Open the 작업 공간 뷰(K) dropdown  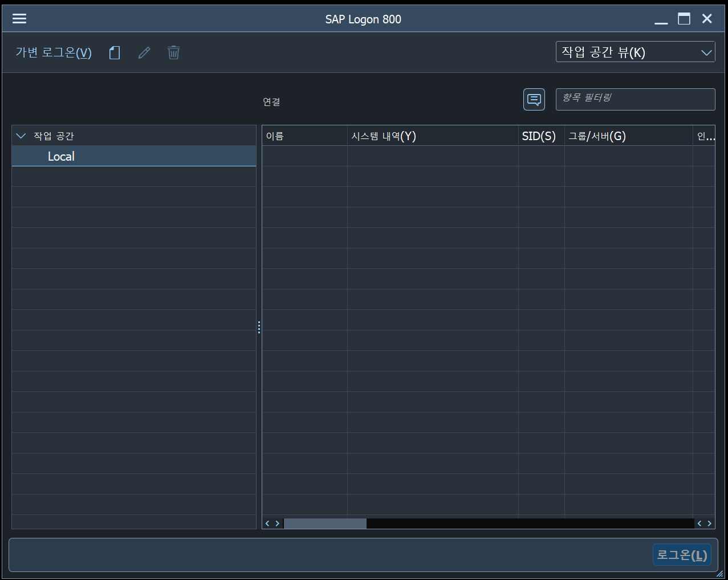pyautogui.click(x=635, y=52)
